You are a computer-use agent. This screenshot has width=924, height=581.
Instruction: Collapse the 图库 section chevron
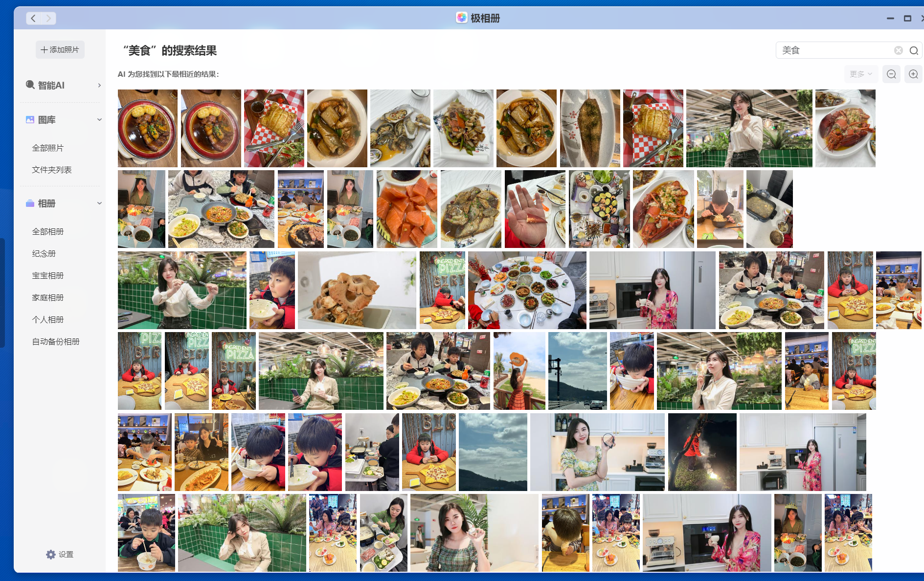(x=99, y=119)
